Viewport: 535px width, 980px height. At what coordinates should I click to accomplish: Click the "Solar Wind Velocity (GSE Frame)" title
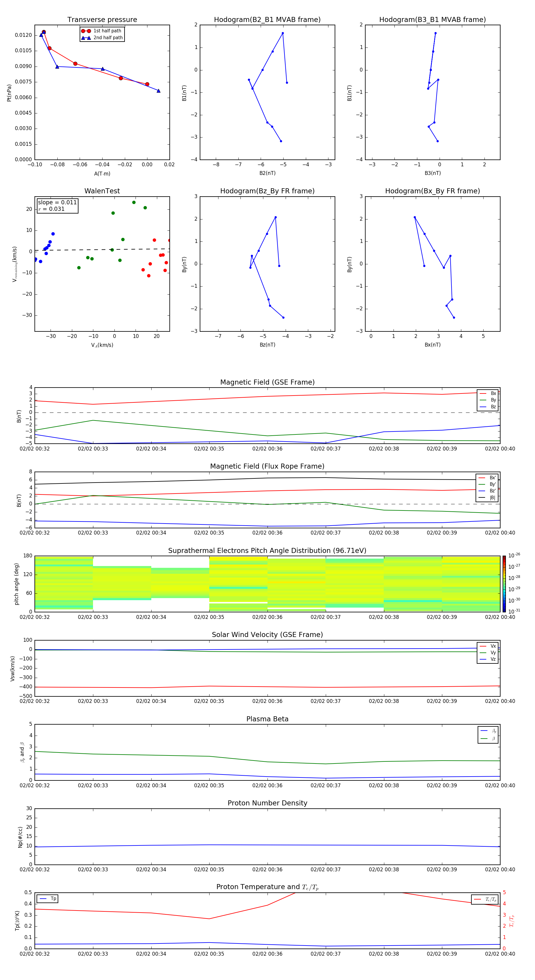267,635
